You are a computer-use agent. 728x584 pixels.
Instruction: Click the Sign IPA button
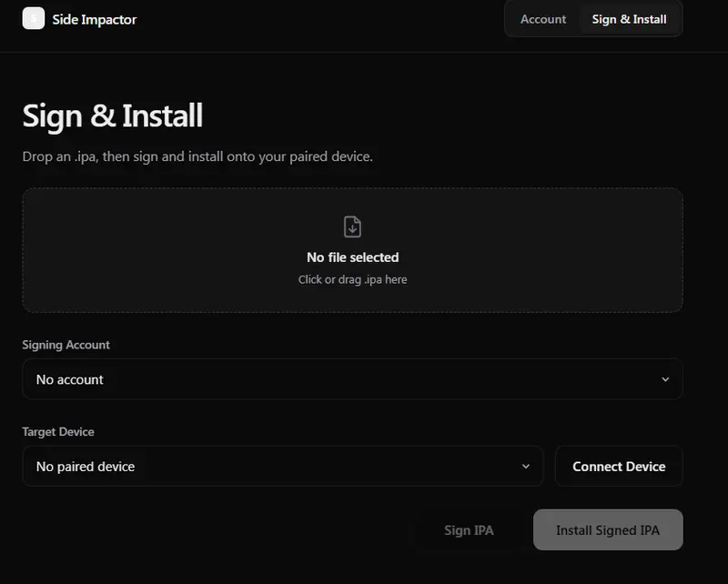point(469,530)
